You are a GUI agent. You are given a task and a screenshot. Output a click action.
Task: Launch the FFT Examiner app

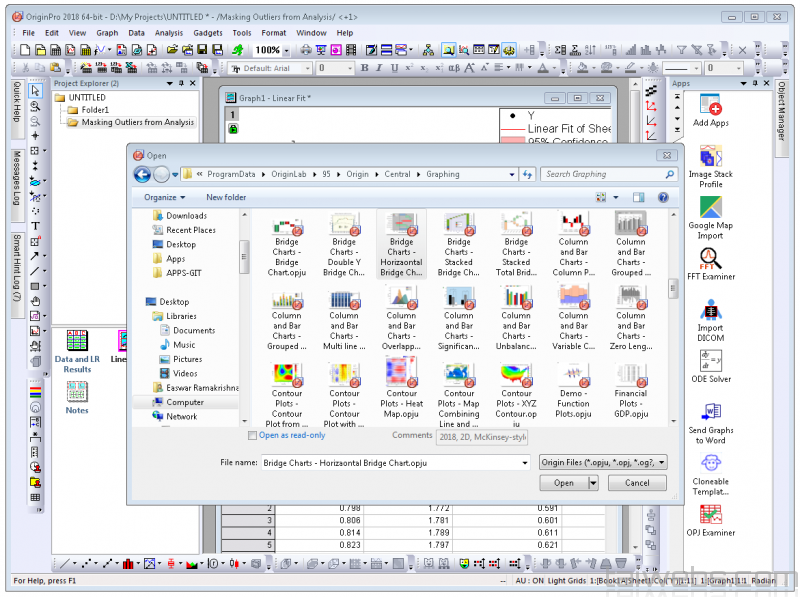click(x=710, y=258)
